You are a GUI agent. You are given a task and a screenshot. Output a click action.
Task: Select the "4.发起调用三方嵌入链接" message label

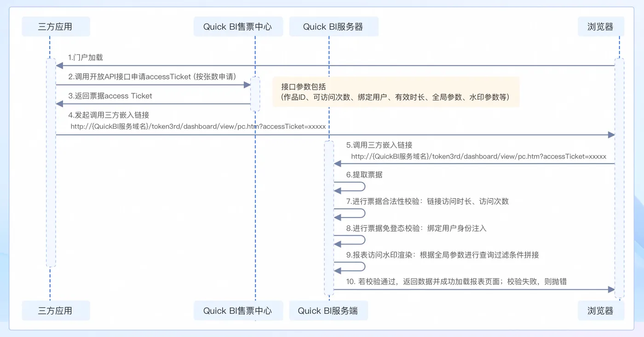109,115
